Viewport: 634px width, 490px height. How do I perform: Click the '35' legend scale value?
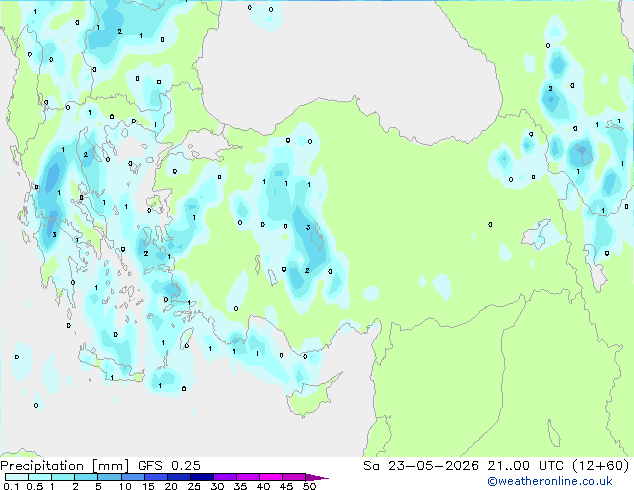point(240,486)
